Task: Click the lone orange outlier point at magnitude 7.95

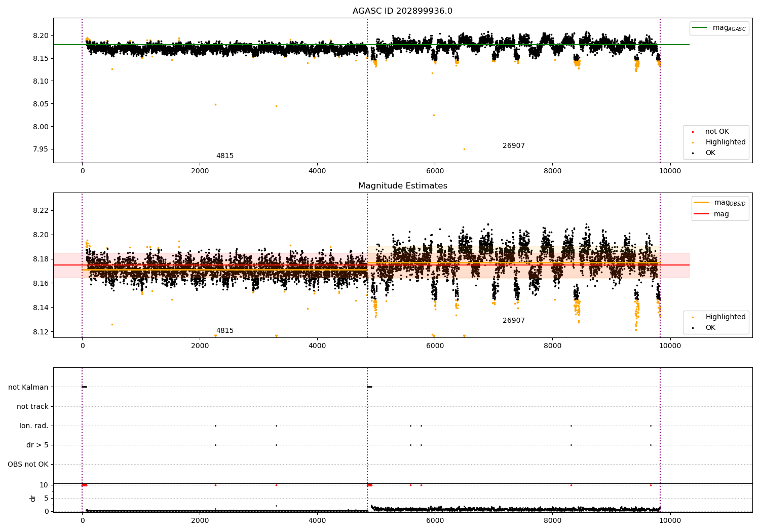Action: (464, 149)
